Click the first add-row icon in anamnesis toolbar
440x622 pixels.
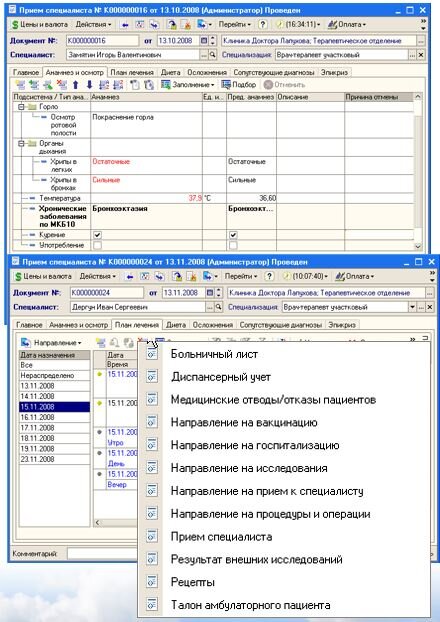point(20,84)
